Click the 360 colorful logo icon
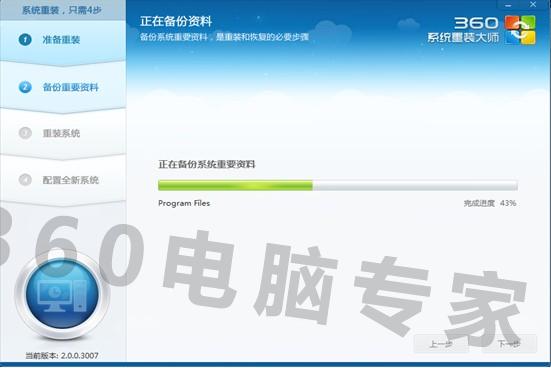This screenshot has width=551, height=368. 520,30
